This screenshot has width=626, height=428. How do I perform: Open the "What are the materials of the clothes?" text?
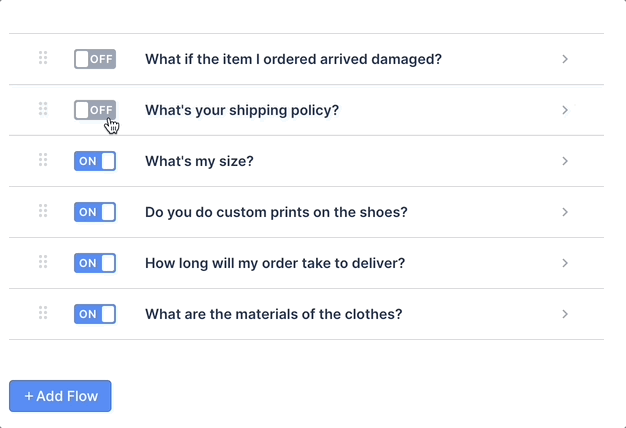(x=273, y=314)
